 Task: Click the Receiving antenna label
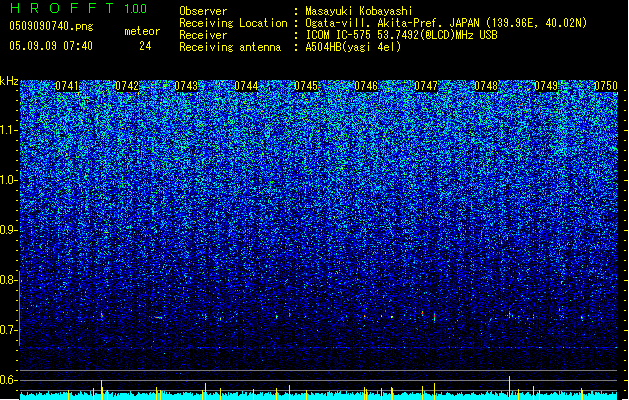[x=230, y=47]
